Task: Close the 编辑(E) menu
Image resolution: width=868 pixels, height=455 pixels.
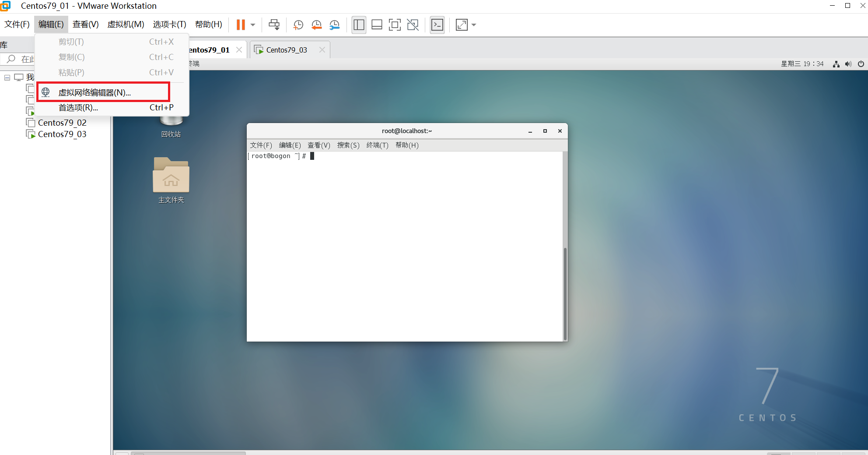Action: [51, 25]
